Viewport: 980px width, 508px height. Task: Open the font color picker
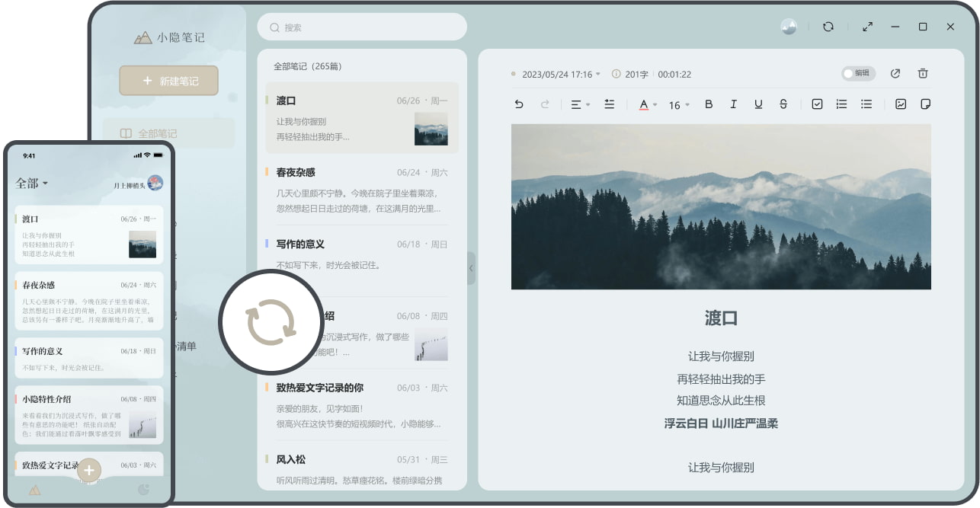pyautogui.click(x=645, y=104)
